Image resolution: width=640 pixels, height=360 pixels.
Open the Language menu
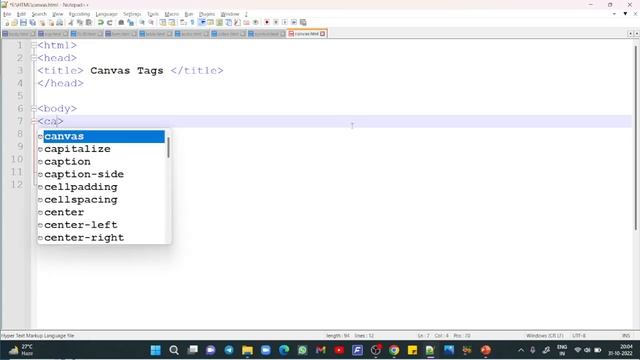[x=106, y=14]
